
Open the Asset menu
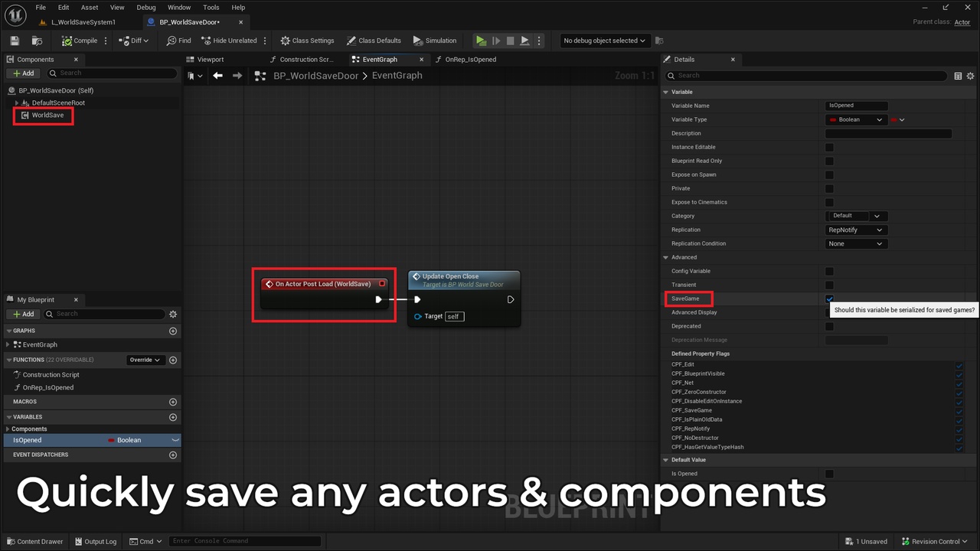coord(90,8)
